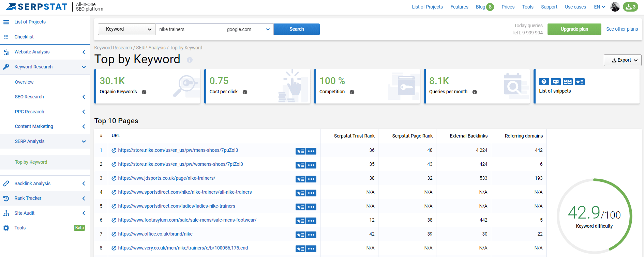Show info for Organic Keywords

[144, 92]
